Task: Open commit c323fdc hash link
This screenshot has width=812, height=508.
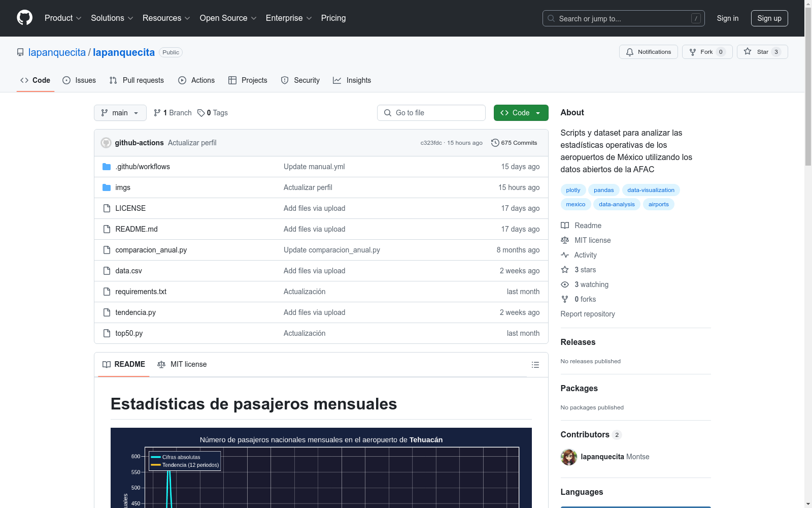Action: point(431,143)
